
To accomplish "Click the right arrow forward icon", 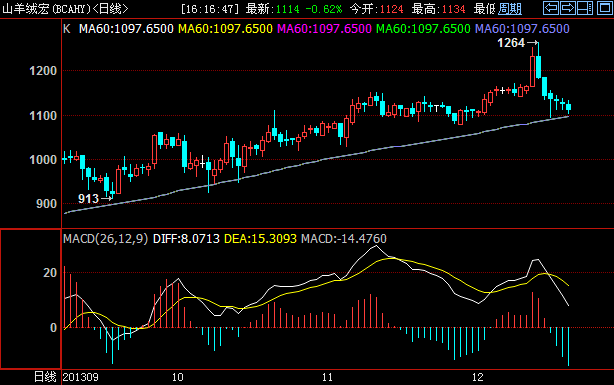I will pyautogui.click(x=567, y=8).
